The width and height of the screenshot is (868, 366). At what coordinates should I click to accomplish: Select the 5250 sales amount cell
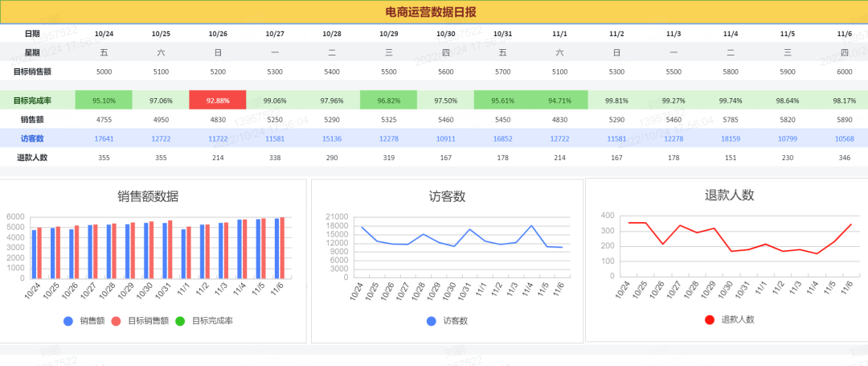click(275, 119)
